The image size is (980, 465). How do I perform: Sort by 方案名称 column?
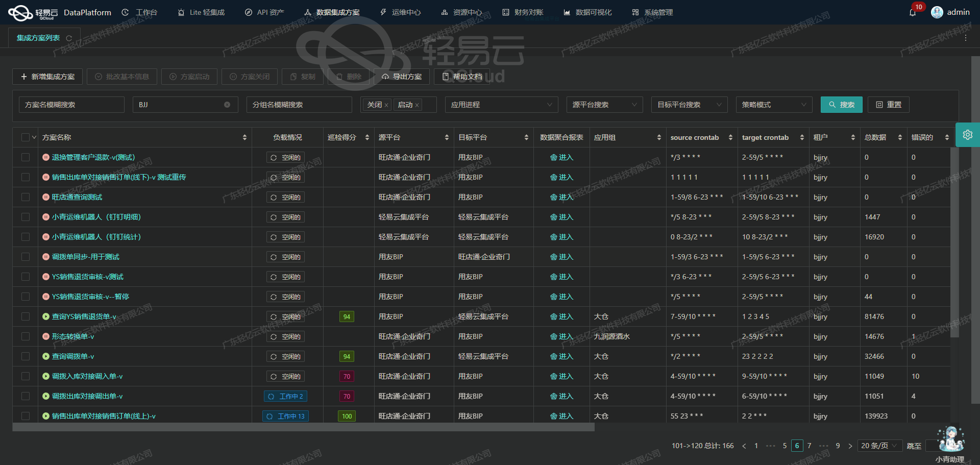pyautogui.click(x=244, y=138)
